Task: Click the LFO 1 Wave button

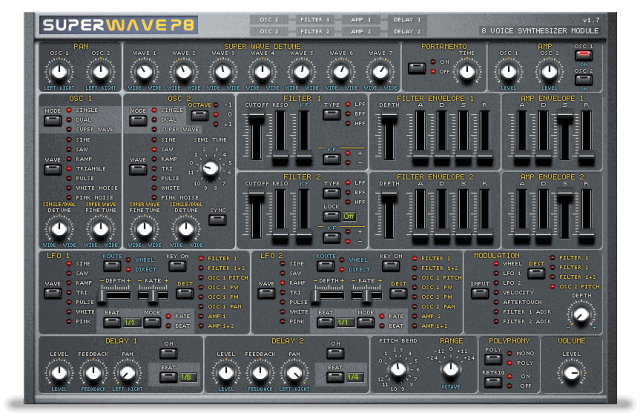Action: 53,293
